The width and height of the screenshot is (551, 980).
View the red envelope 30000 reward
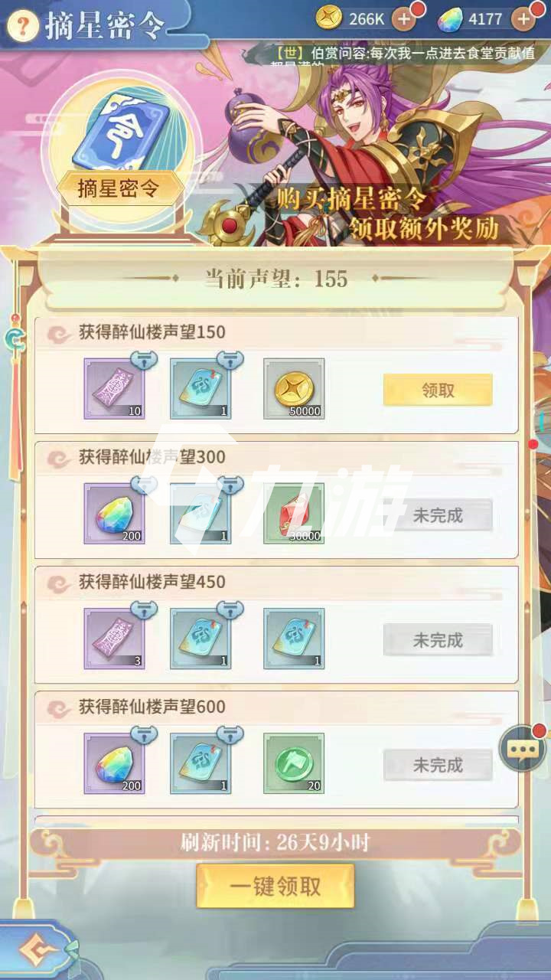294,514
